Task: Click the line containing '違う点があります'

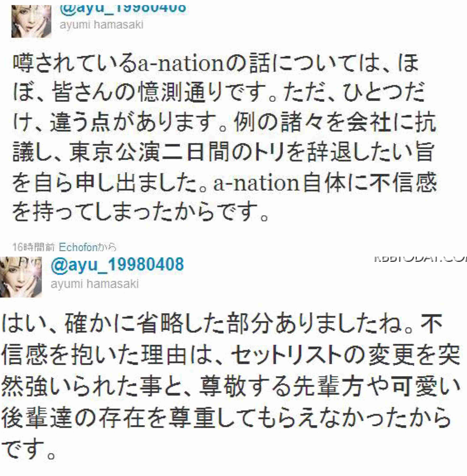Action: (224, 122)
